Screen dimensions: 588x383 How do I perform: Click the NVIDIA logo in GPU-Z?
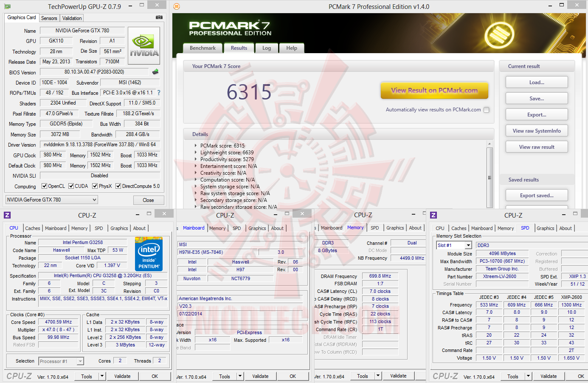click(144, 45)
